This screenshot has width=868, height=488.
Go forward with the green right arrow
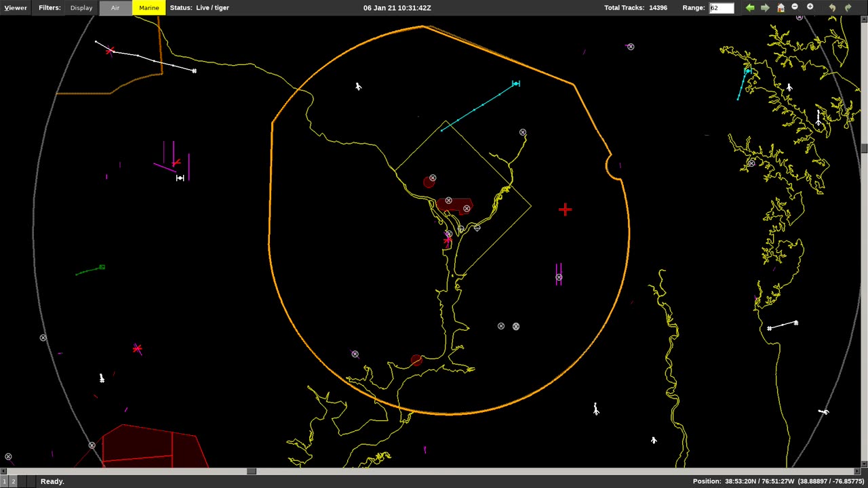pos(765,7)
